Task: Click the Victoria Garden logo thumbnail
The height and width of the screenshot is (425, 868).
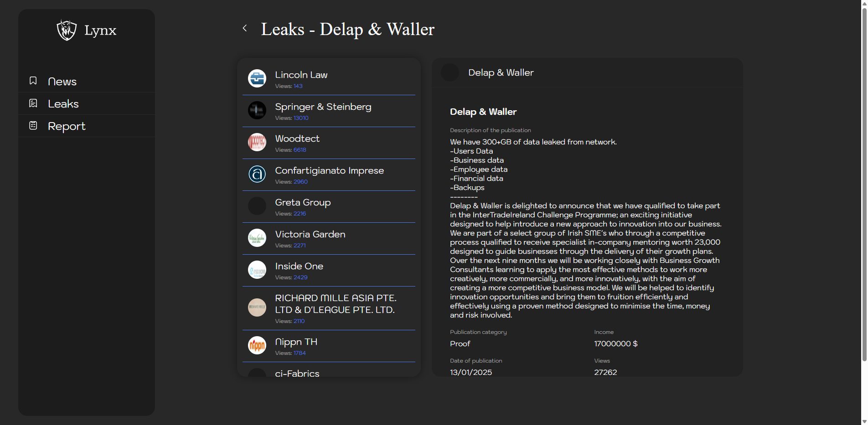Action: (257, 238)
